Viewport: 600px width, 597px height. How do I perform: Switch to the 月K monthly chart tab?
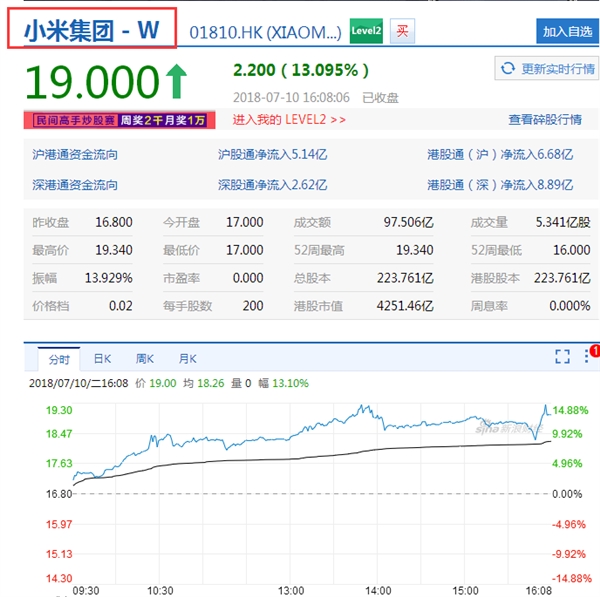coord(187,359)
